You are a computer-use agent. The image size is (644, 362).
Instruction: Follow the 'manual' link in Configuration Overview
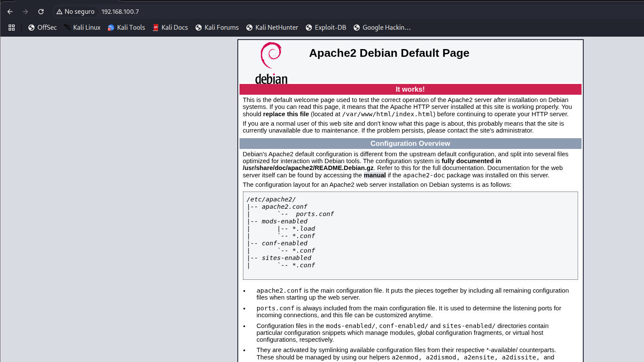374,175
